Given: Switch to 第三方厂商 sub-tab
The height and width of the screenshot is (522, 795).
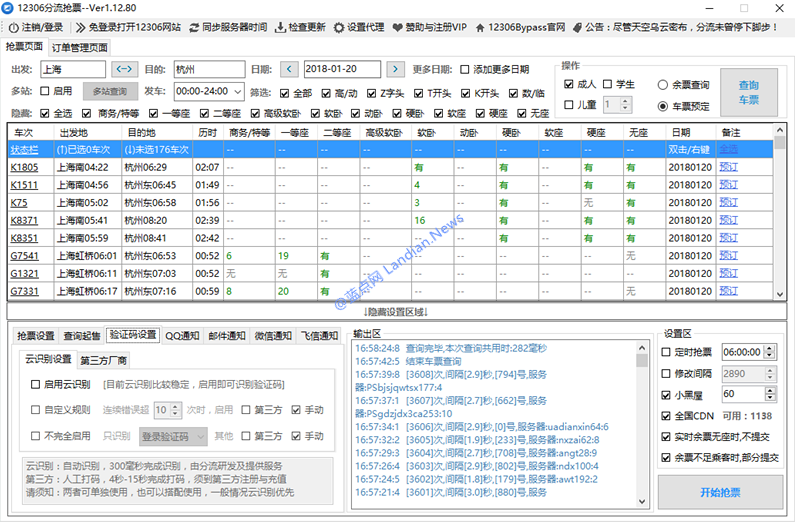Looking at the screenshot, I should click(x=103, y=360).
